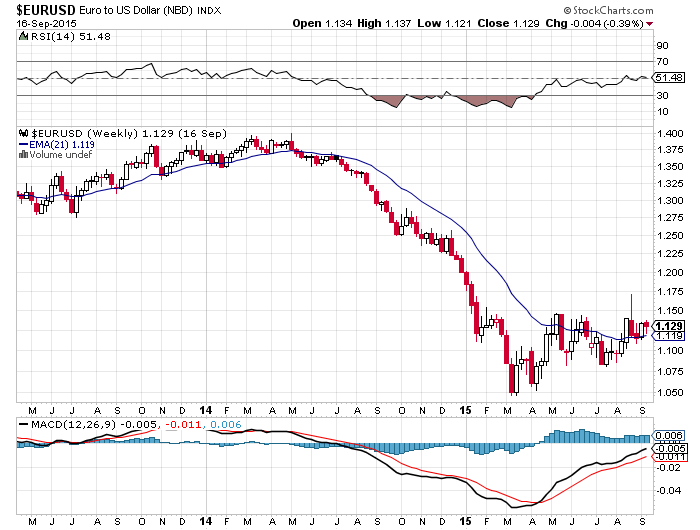
Task: Click the RSI(14) indicator legend icon
Action: 25,36
